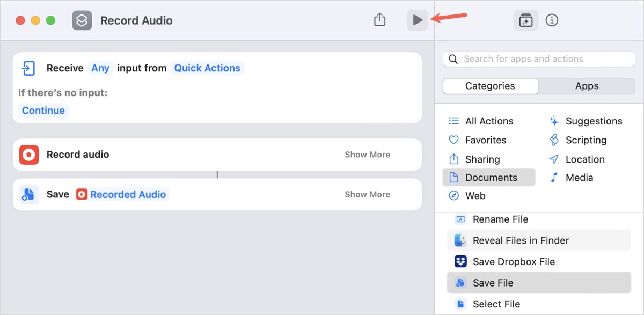Expand the Record audio action with Show More
This screenshot has height=315, width=644.
coord(367,154)
